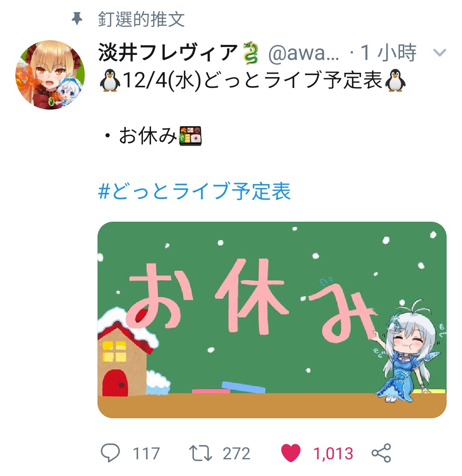Click the penguin emoji before 12/4(水)
This screenshot has height=476, width=462.
point(110,80)
